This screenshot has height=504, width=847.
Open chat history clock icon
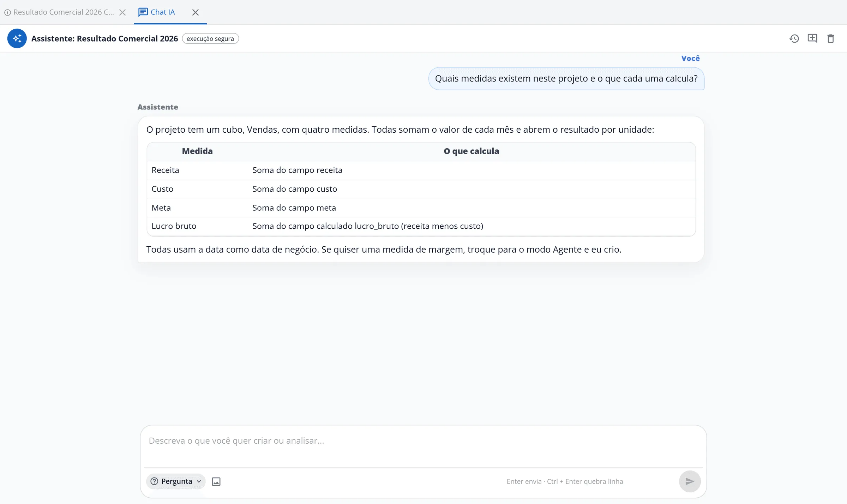pos(794,38)
